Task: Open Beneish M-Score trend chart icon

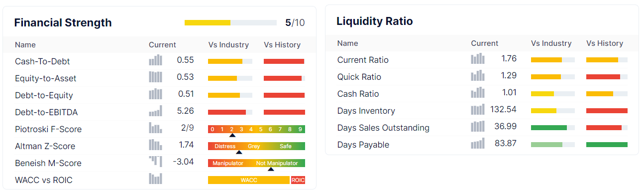Action: coord(155,161)
